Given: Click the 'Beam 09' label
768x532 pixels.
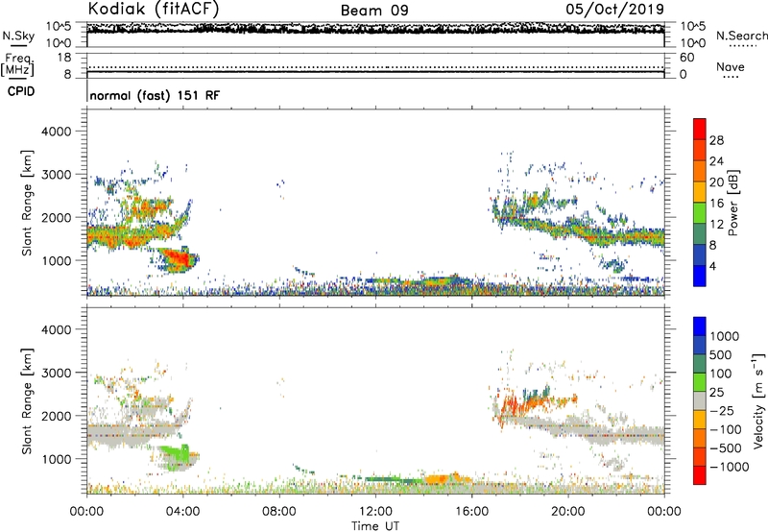Looking at the screenshot, I should point(374,11).
